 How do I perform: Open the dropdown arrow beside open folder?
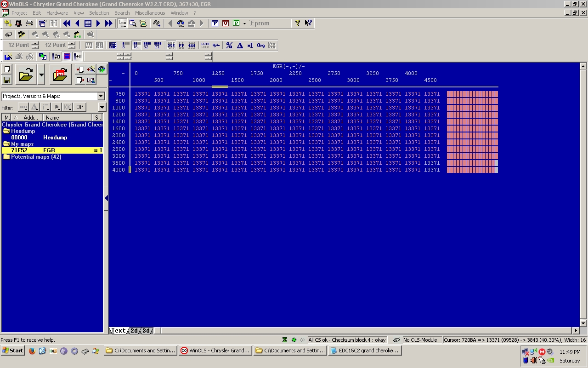tap(41, 75)
